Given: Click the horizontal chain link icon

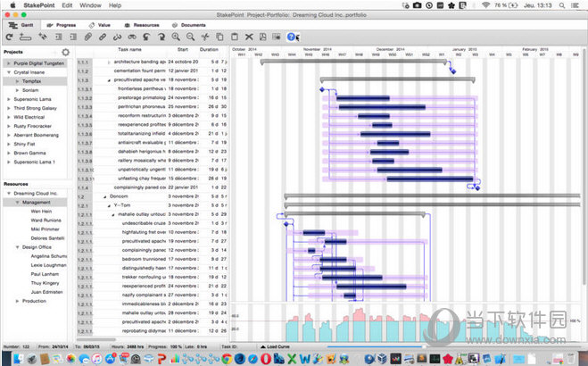Looking at the screenshot, I should 132,37.
